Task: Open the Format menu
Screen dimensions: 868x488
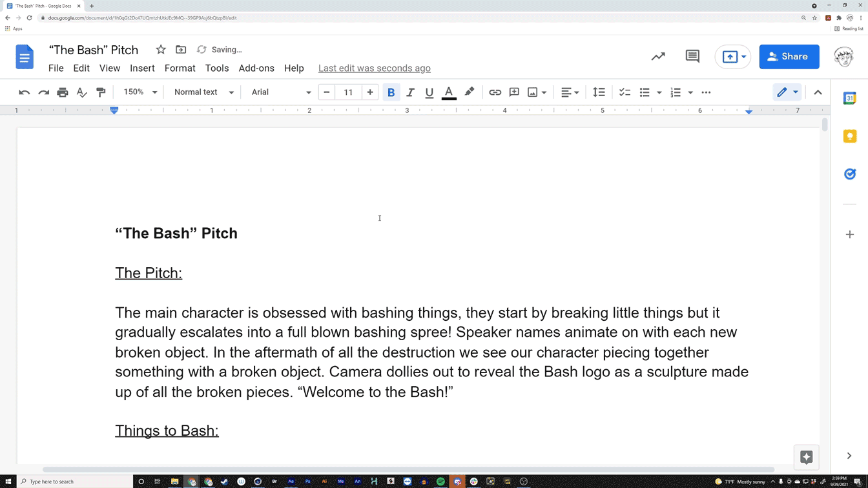Action: [180, 68]
